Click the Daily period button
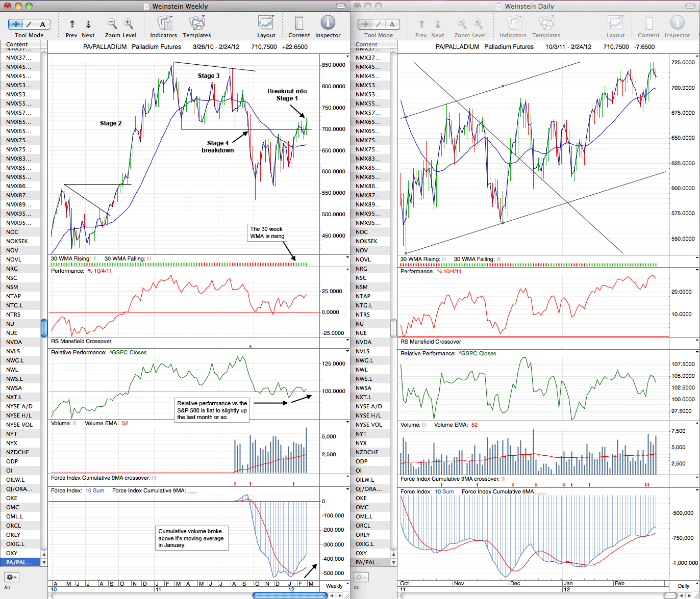This screenshot has height=599, width=700. tap(683, 586)
